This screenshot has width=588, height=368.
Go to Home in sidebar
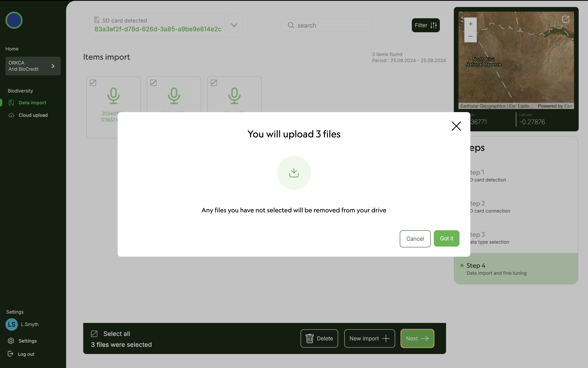point(12,49)
